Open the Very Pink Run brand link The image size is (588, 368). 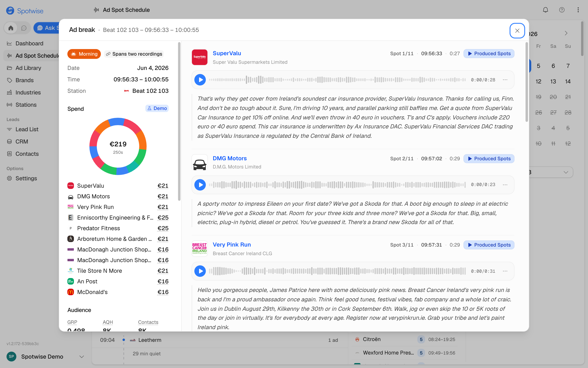pos(232,245)
